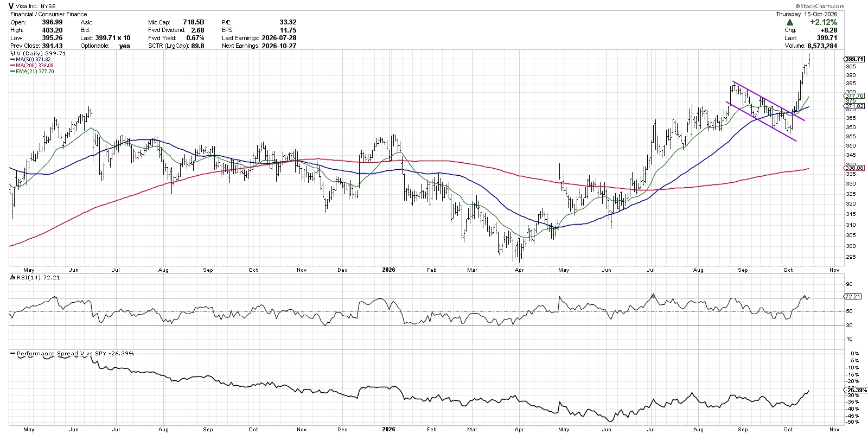Click the MA(50) 371.82 legend text

[33, 60]
